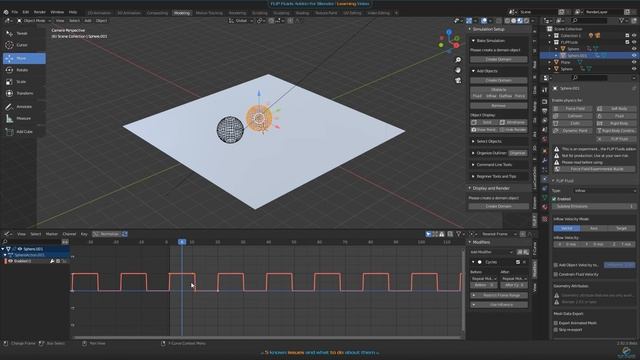The height and width of the screenshot is (360, 640).
Task: Select the Target inflow velocity mode
Action: pos(621,229)
